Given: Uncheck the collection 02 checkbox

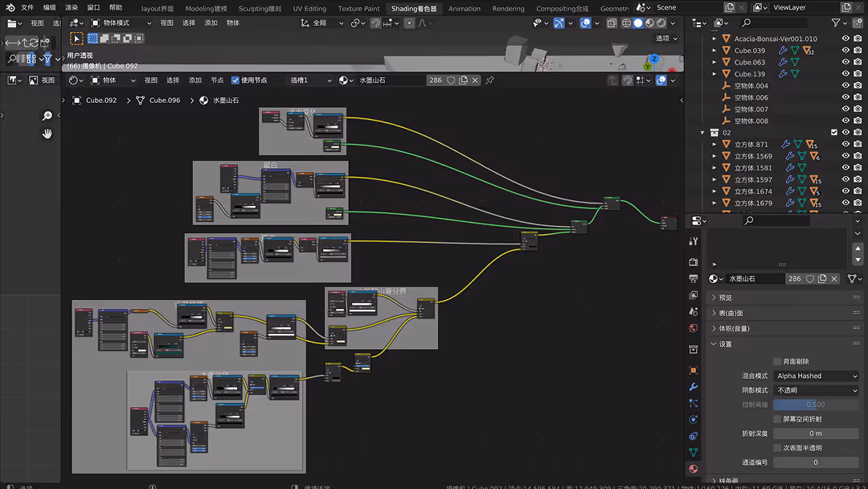Looking at the screenshot, I should (833, 132).
